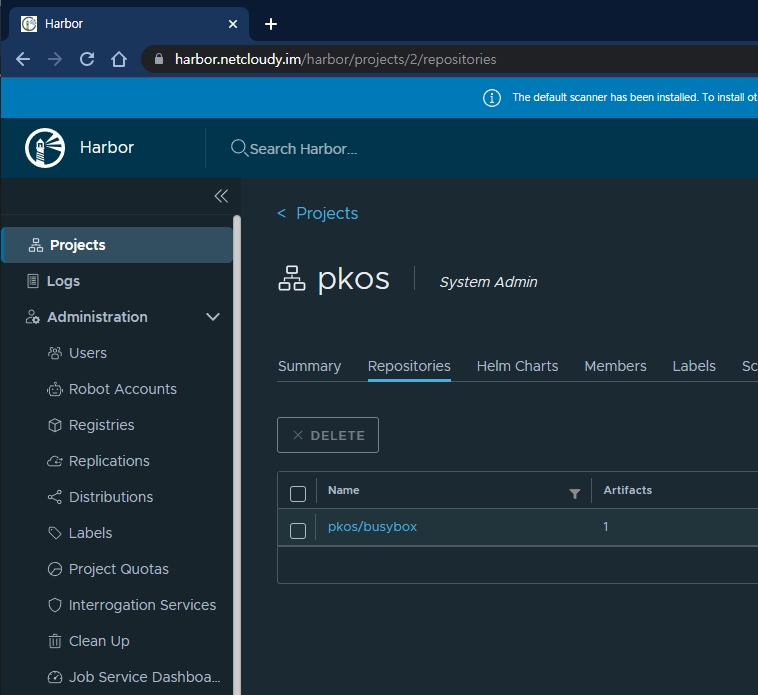Open Distributions page
This screenshot has height=695, width=758.
pos(111,497)
